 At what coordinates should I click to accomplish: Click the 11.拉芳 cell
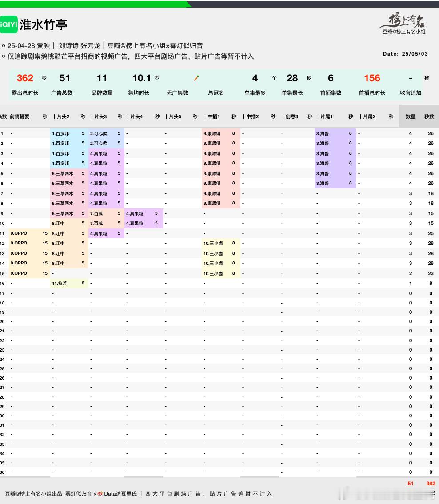(60, 283)
